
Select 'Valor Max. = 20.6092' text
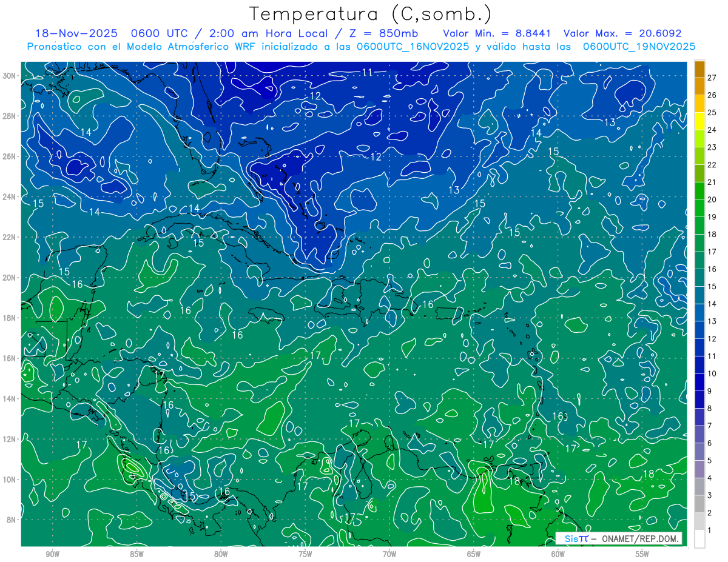click(x=622, y=33)
